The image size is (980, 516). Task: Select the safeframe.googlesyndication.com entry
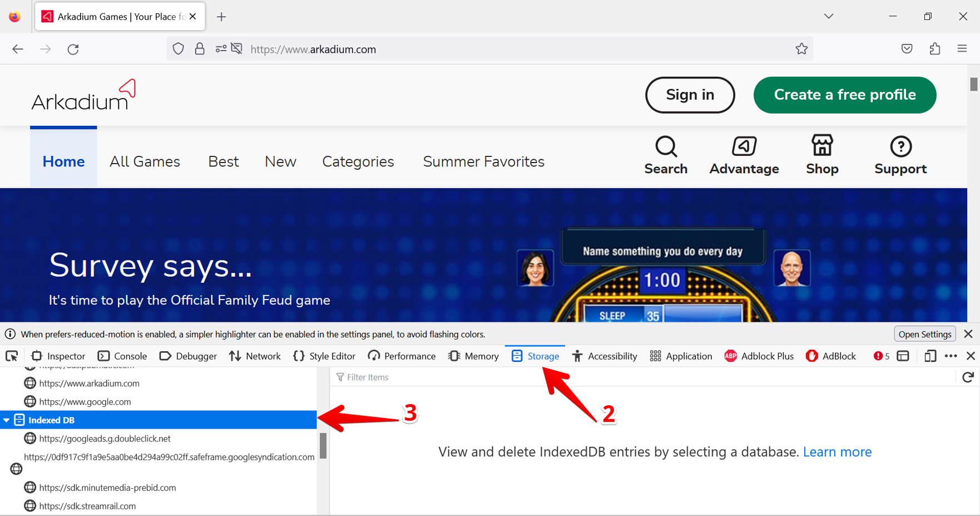[x=169, y=457]
